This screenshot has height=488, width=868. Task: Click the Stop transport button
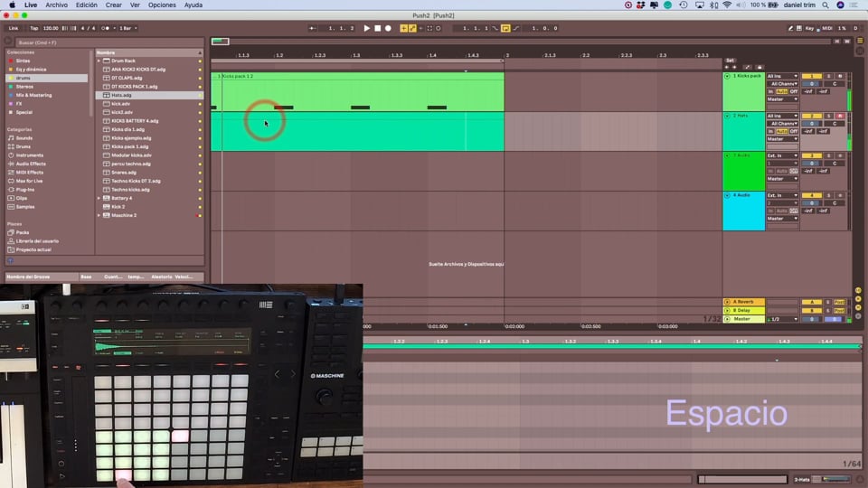click(x=378, y=28)
